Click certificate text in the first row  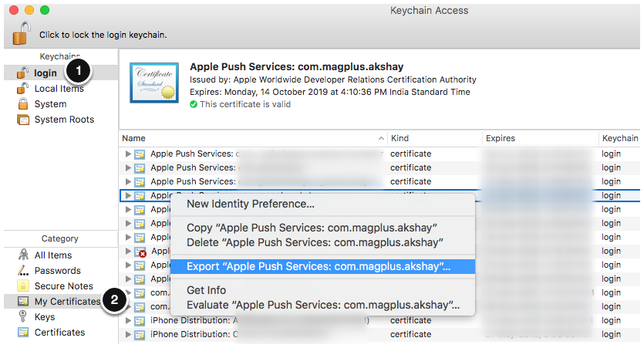point(411,154)
